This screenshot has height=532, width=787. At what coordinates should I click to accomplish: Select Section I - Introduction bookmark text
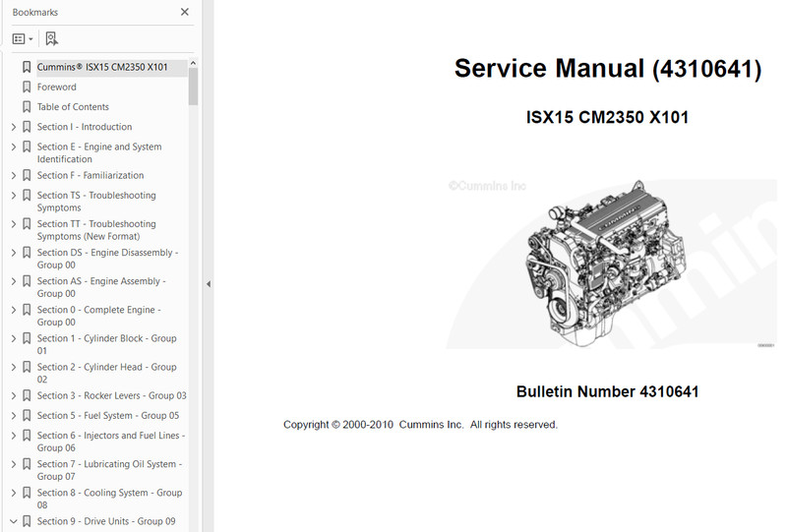[x=85, y=127]
